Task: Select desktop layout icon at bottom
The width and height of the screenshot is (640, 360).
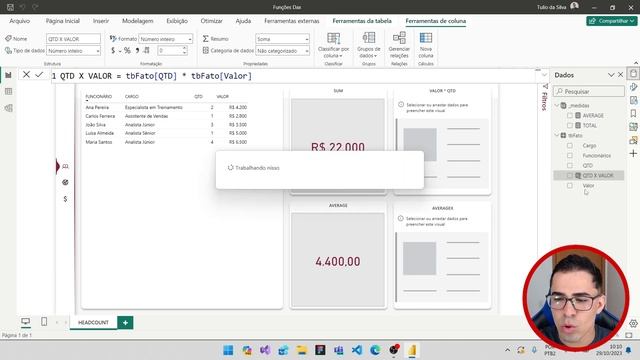Action: (x=25, y=322)
